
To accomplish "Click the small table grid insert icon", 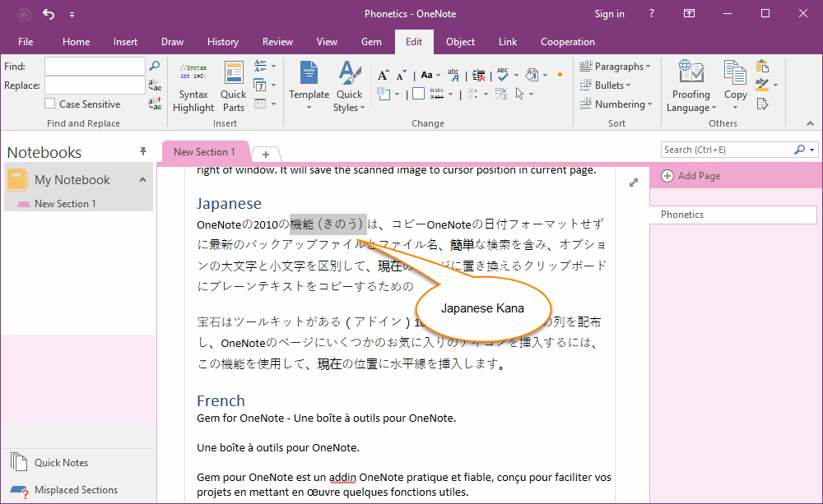I will point(260,104).
